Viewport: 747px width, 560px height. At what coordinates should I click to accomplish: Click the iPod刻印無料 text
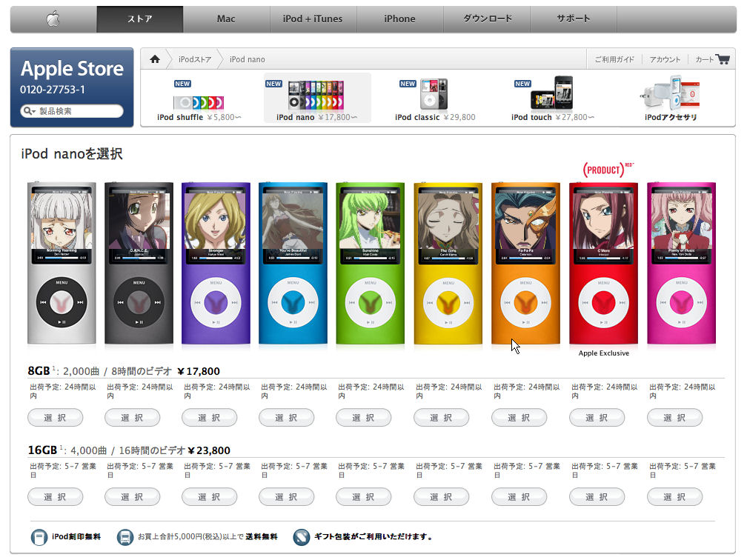[x=76, y=536]
